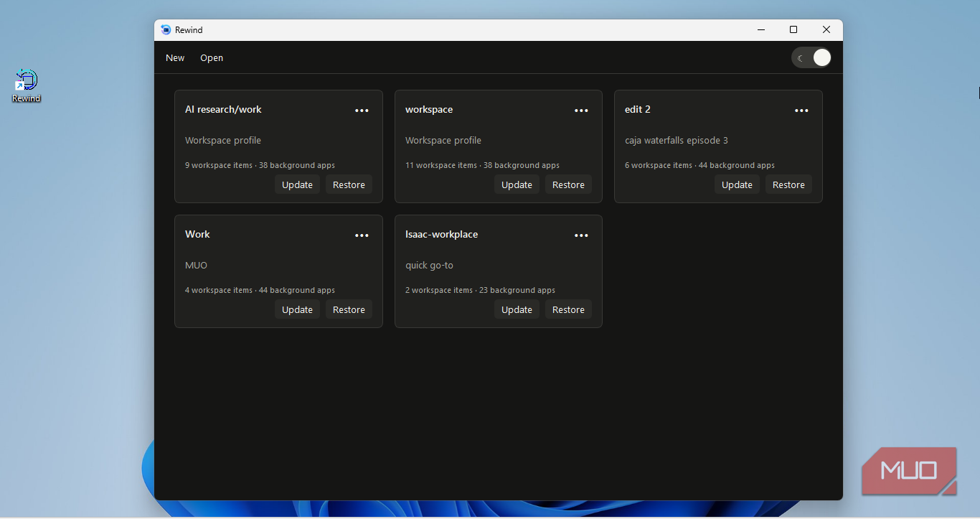
Task: Click the MUO description in Work card
Action: tap(196, 265)
